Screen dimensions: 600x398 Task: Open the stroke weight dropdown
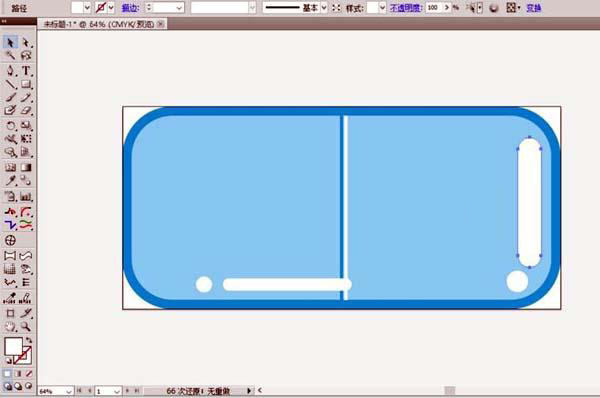click(179, 8)
